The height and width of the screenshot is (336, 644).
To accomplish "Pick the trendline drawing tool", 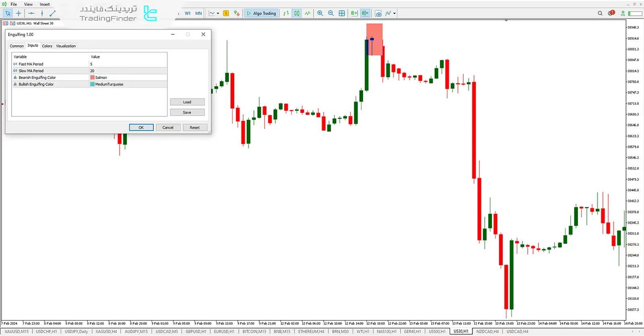I will coord(52,13).
